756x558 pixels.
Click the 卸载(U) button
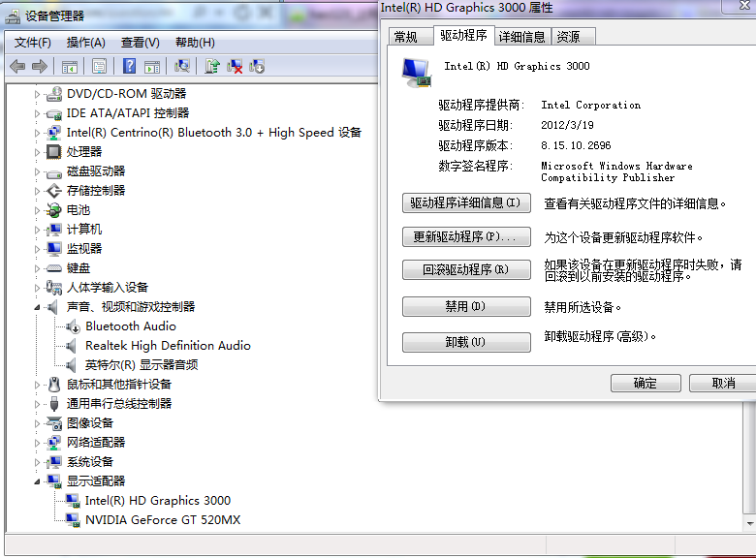[x=466, y=342]
